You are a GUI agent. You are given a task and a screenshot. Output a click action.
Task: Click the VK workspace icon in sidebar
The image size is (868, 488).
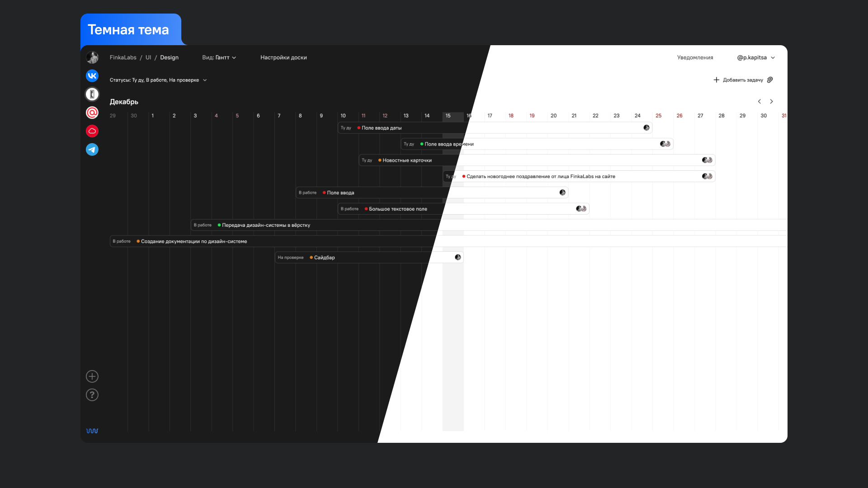pos(92,76)
